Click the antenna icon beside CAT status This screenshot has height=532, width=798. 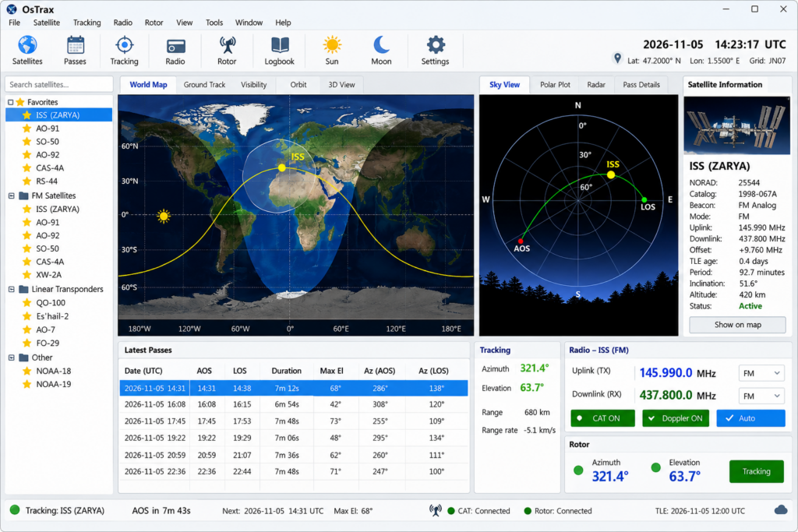(436, 510)
